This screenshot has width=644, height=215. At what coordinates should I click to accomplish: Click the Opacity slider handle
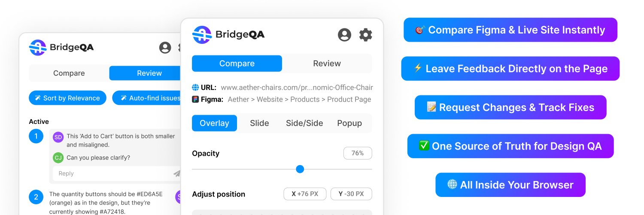point(300,169)
